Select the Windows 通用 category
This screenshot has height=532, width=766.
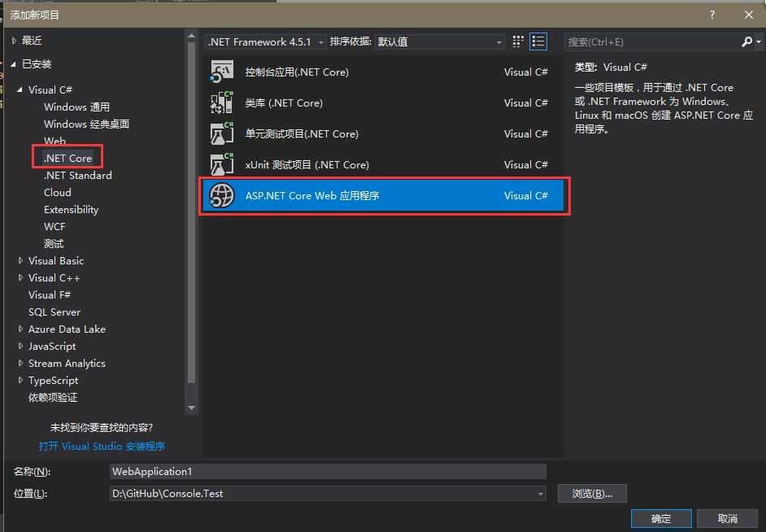(76, 107)
